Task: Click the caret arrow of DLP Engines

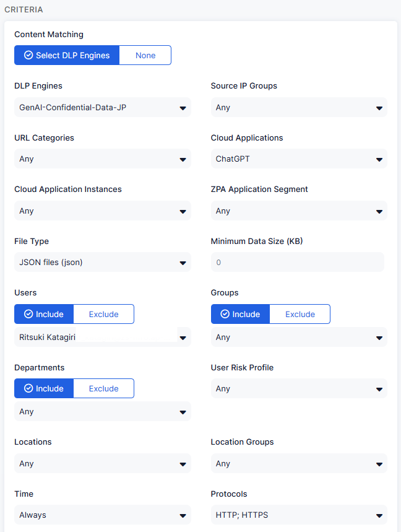Action: click(183, 108)
